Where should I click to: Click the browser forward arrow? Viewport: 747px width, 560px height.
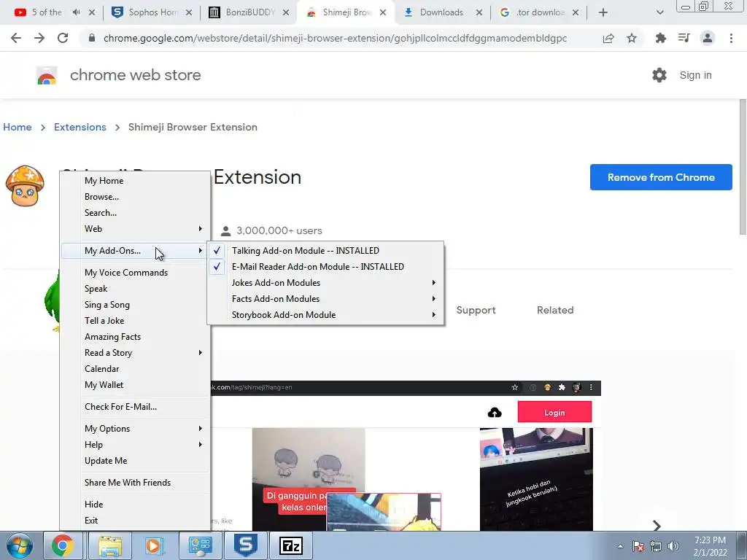click(x=39, y=38)
